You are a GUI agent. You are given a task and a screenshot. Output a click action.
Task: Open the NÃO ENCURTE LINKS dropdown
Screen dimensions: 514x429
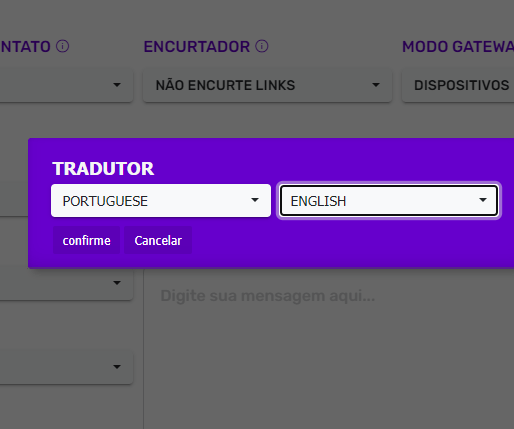tap(267, 85)
